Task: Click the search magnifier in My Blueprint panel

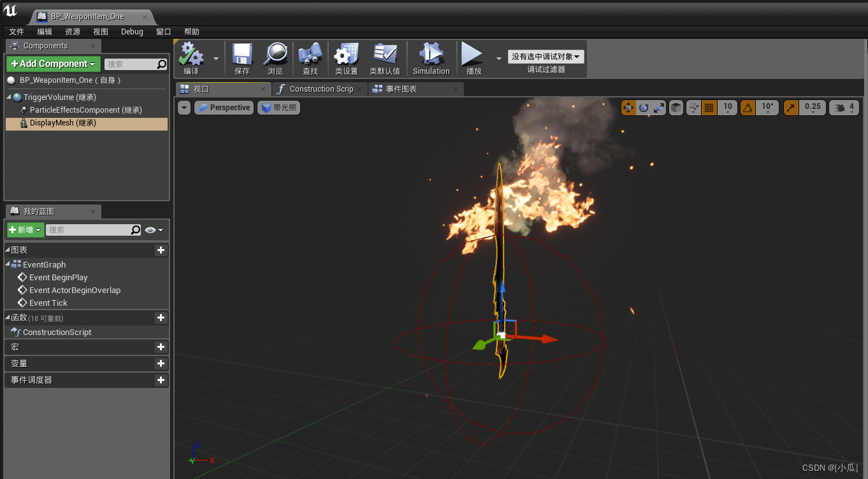Action: [136, 230]
